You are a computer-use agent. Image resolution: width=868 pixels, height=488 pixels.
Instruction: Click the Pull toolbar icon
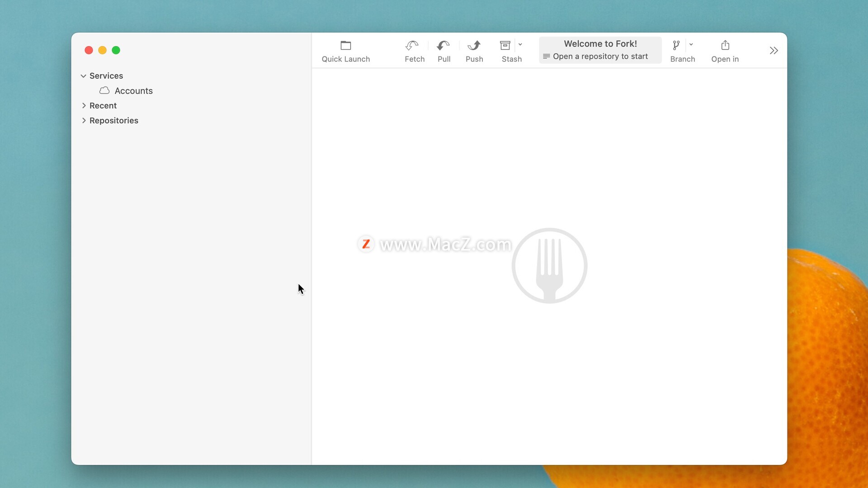[x=443, y=45]
